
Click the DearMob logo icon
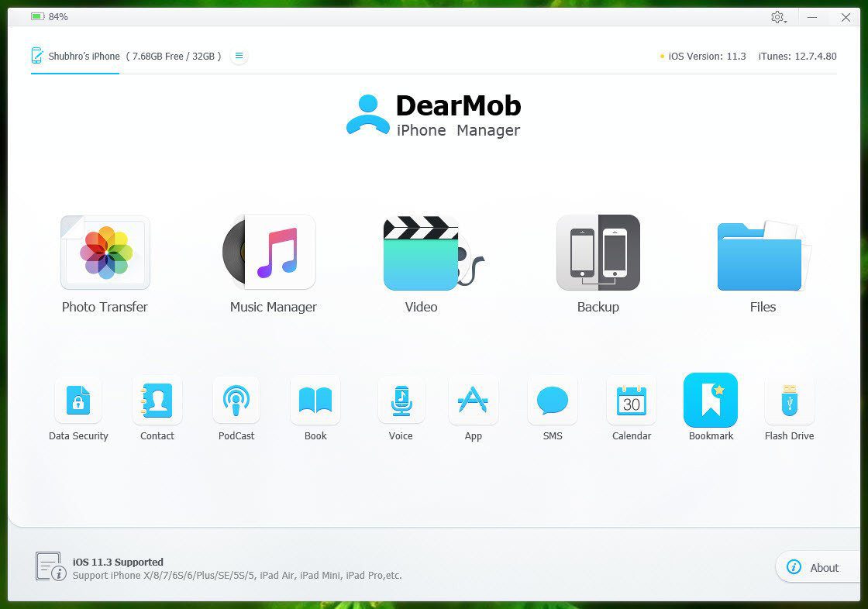(367, 115)
